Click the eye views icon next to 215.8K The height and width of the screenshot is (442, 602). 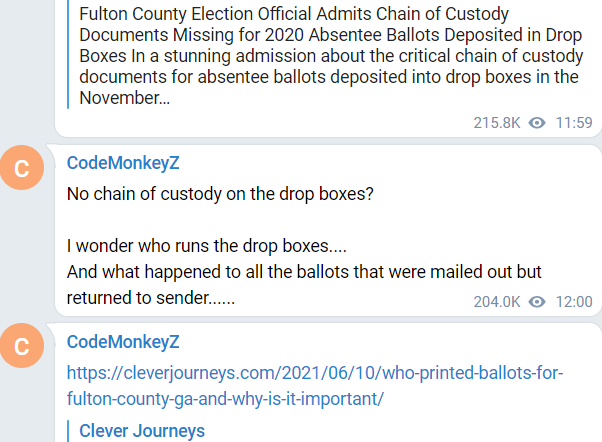coord(538,123)
